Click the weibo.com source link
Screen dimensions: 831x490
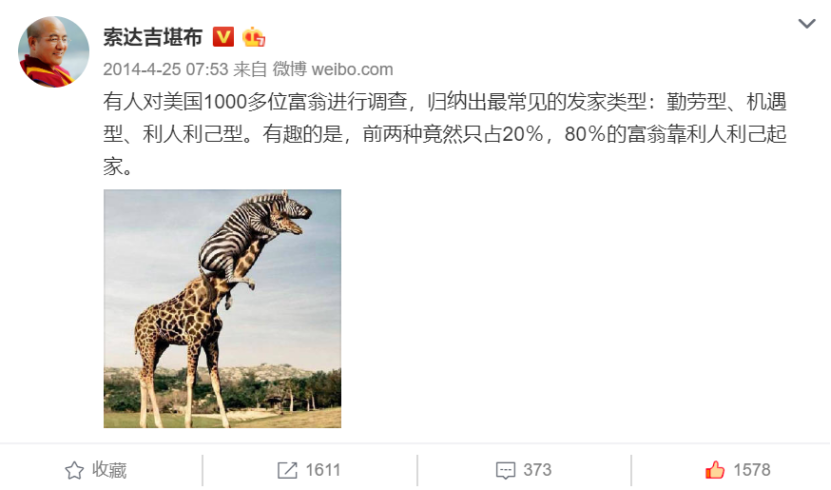pos(352,69)
